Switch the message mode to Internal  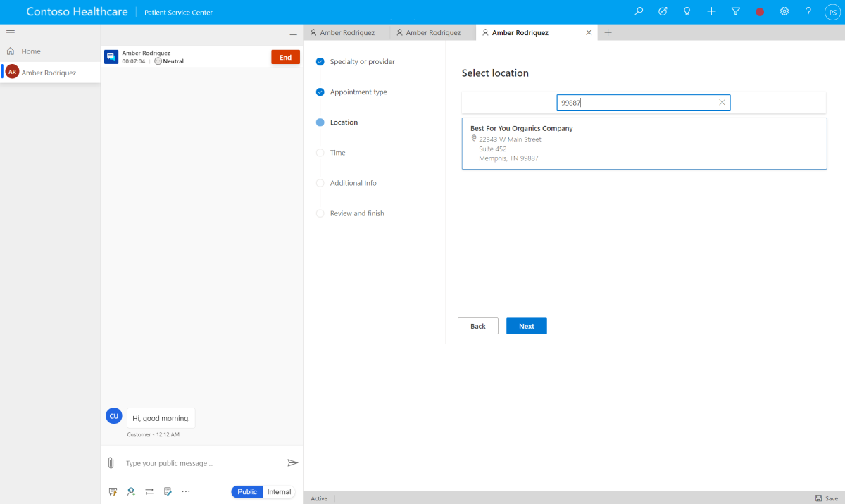click(279, 492)
